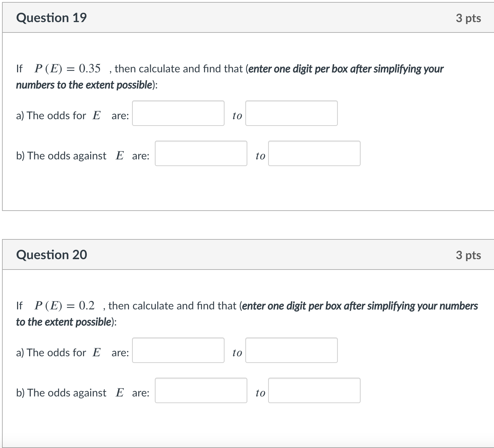Image resolution: width=494 pixels, height=448 pixels.
Task: Click the odds-against numerator box in Question 20
Action: (x=201, y=390)
